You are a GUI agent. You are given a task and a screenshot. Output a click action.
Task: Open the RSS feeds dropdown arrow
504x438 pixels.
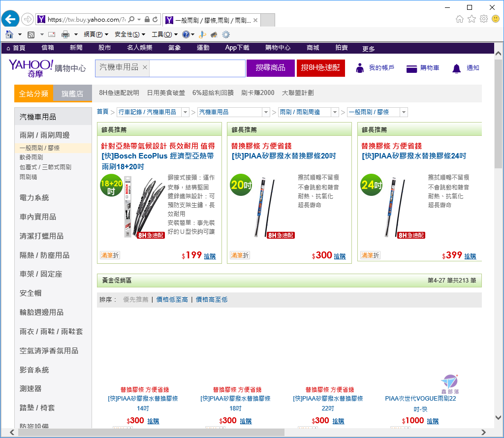click(42, 34)
